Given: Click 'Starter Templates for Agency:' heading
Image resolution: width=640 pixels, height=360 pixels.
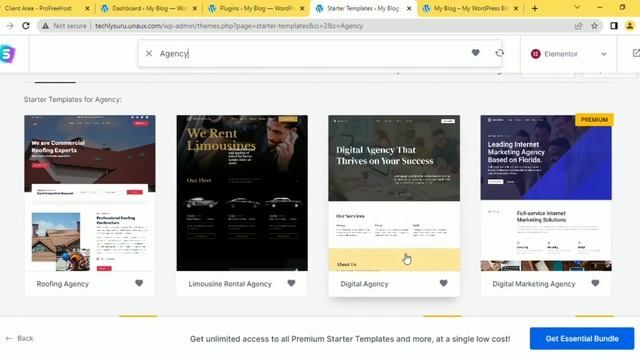Looking at the screenshot, I should tap(73, 100).
